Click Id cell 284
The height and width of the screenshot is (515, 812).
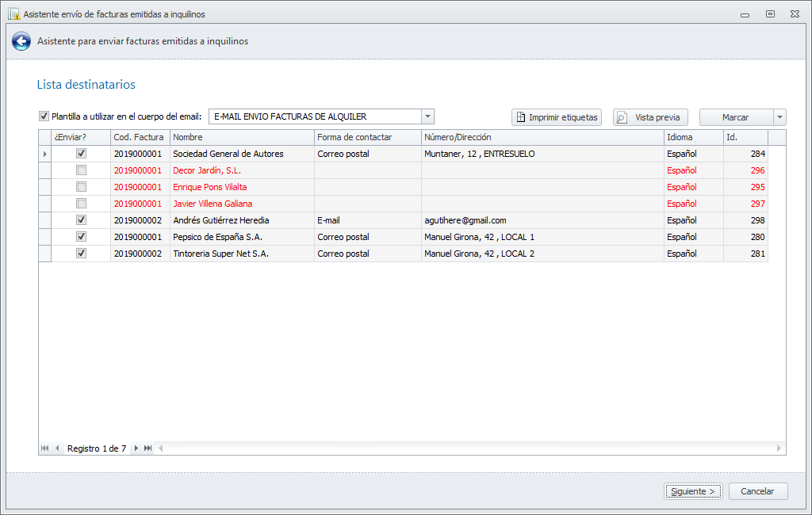pyautogui.click(x=745, y=154)
